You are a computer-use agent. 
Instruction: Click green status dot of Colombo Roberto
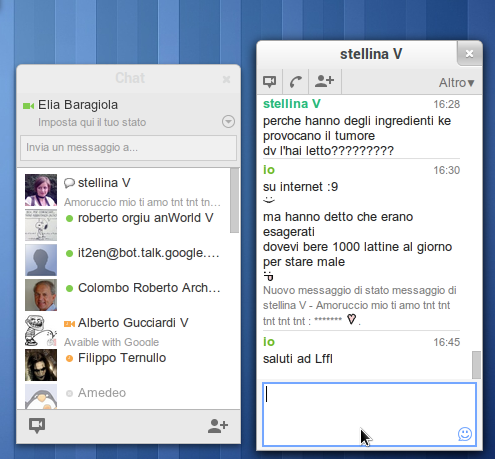tap(69, 289)
